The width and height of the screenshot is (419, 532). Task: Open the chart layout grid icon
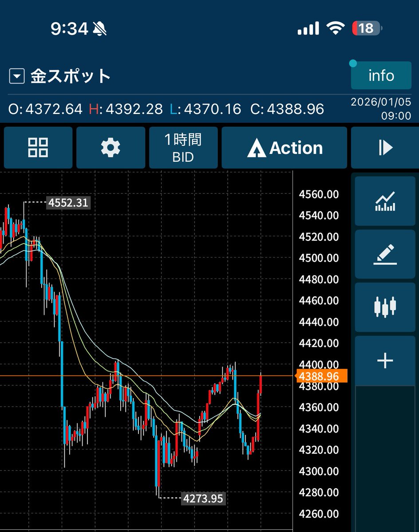(38, 148)
